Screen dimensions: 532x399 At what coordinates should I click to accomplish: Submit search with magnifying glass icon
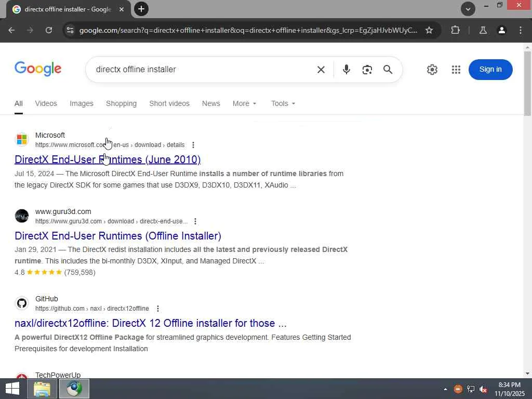pyautogui.click(x=388, y=70)
